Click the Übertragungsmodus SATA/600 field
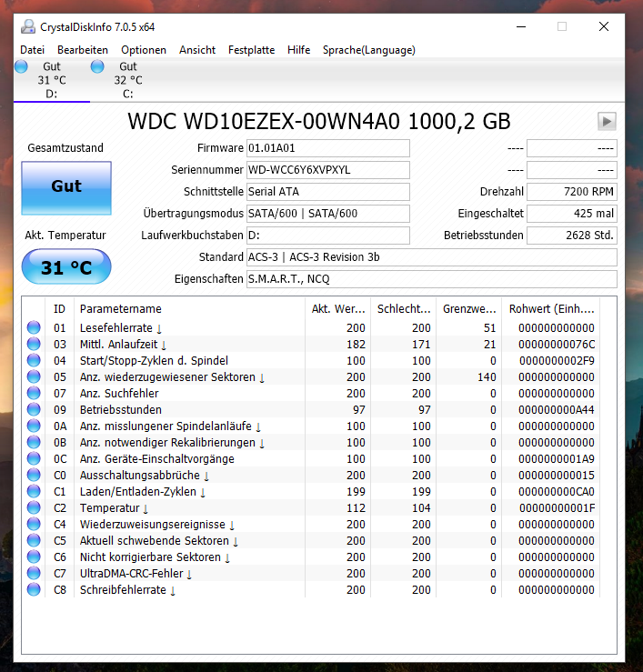This screenshot has width=643, height=672. (328, 214)
